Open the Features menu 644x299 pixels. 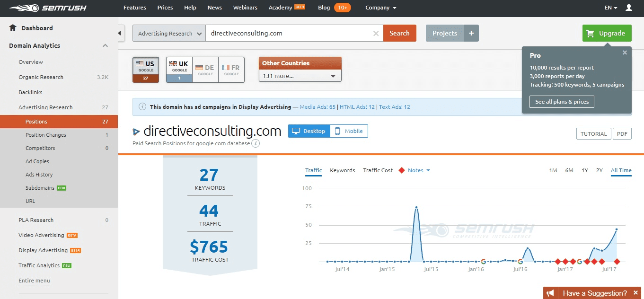click(135, 8)
